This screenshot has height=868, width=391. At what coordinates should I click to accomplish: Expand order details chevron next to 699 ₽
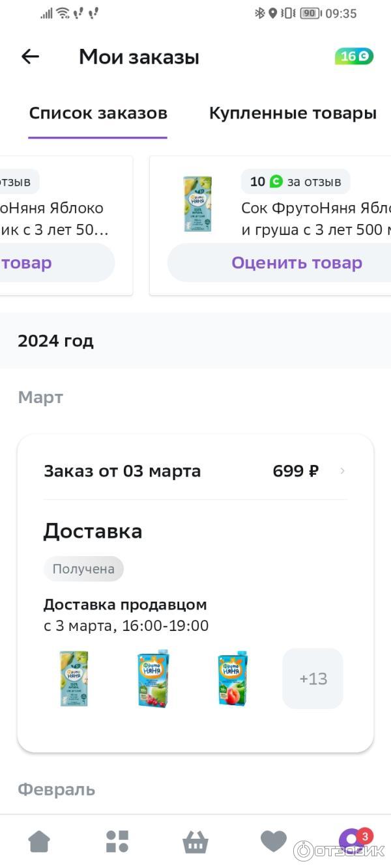[x=343, y=471]
